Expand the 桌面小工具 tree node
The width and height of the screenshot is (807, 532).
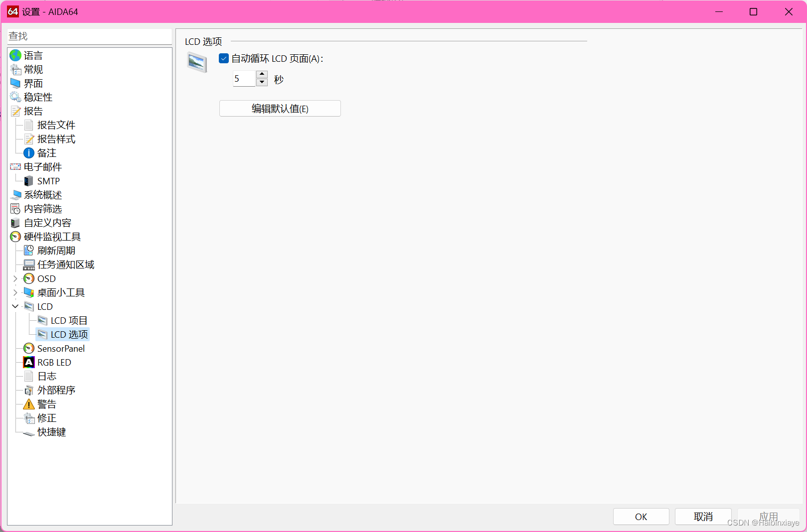pyautogui.click(x=15, y=292)
